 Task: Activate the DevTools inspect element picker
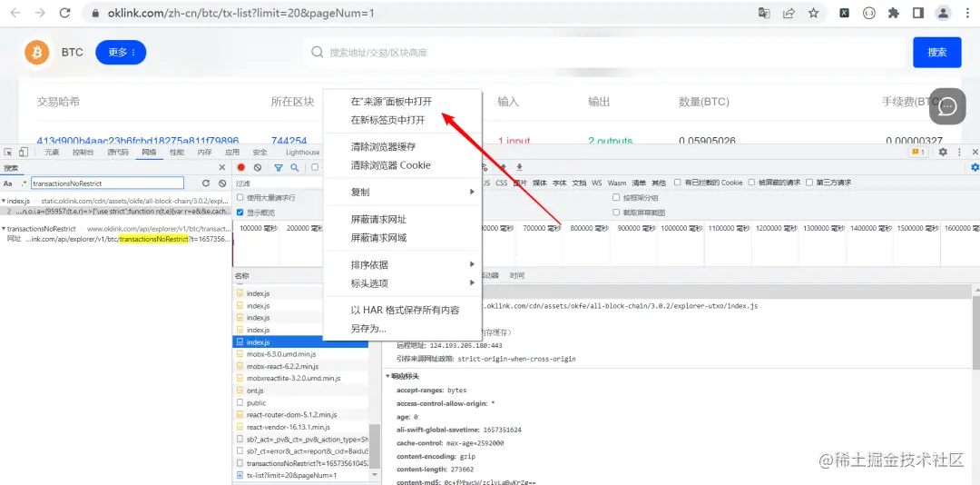(x=9, y=152)
